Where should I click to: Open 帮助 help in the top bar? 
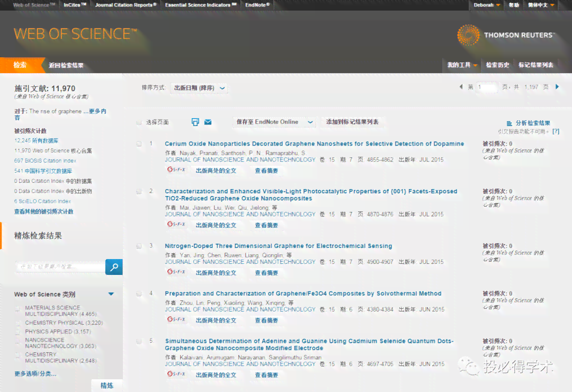(x=514, y=5)
